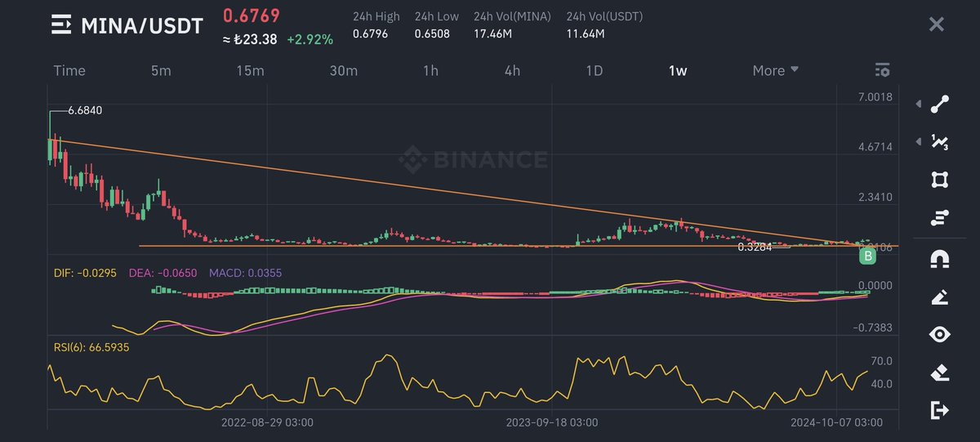Viewport: 980px width, 442px height.
Task: Tap the 2023-09-18 03:00 date label
Action: [552, 422]
